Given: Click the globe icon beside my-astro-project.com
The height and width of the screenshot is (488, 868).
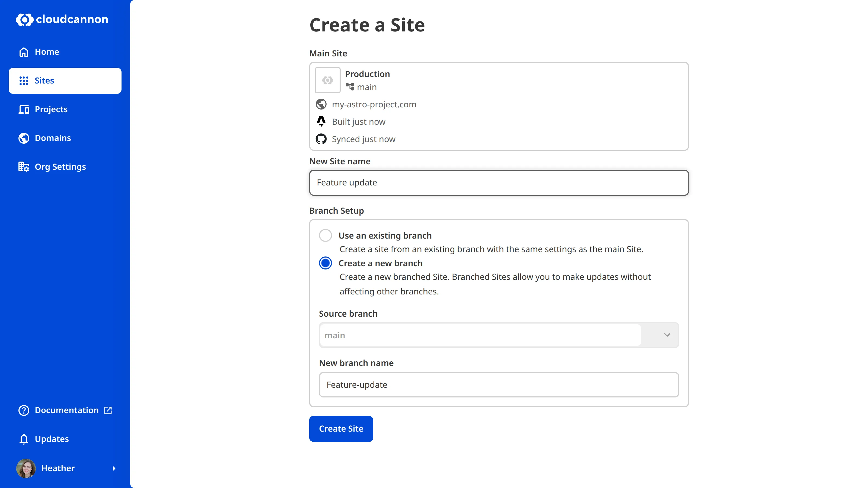Looking at the screenshot, I should coord(321,104).
